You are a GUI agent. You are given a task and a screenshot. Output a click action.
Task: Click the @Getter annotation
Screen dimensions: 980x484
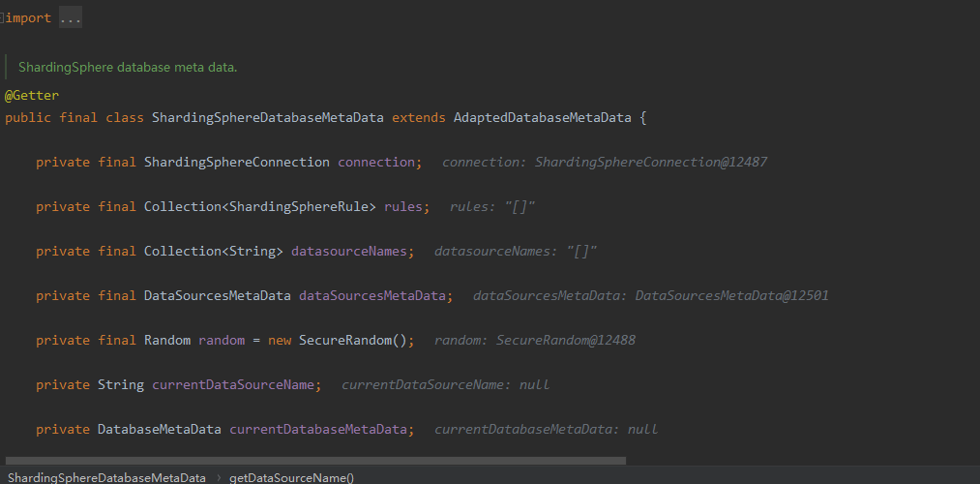[x=32, y=96]
